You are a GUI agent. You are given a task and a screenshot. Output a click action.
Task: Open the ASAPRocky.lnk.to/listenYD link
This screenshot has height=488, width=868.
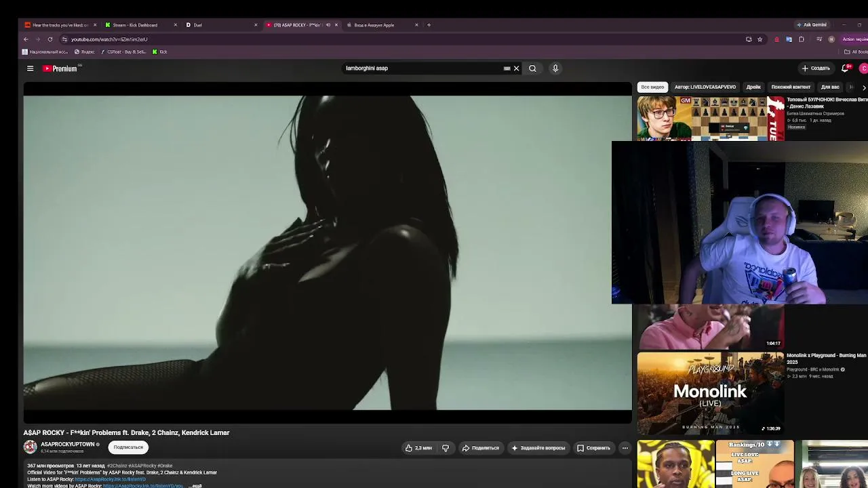coord(110,479)
